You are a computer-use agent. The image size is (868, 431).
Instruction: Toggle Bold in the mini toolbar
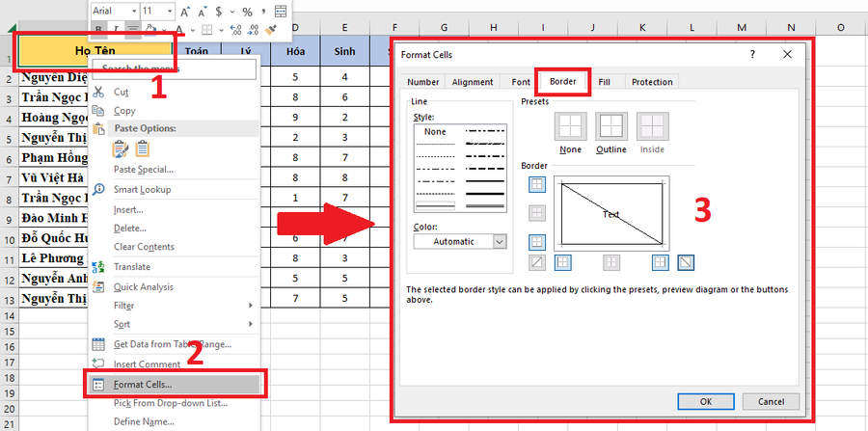tap(99, 29)
